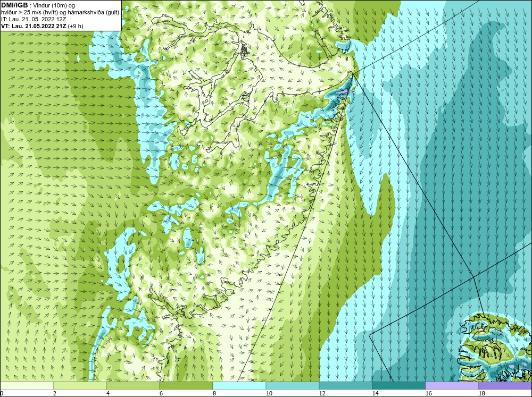Click the DMI/IGB title text
Screen dimensions: 532x397
pyautogui.click(x=14, y=5)
